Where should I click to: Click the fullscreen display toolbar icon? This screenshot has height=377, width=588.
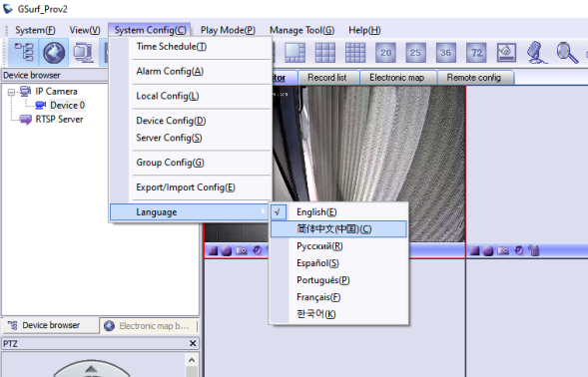pos(506,53)
